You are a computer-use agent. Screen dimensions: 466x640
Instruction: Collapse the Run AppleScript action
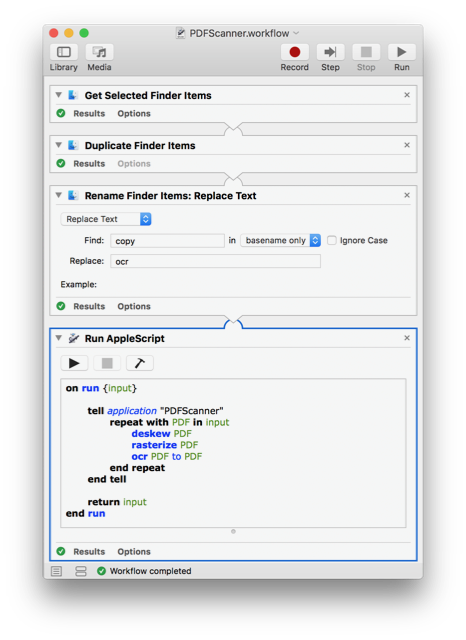(x=59, y=338)
